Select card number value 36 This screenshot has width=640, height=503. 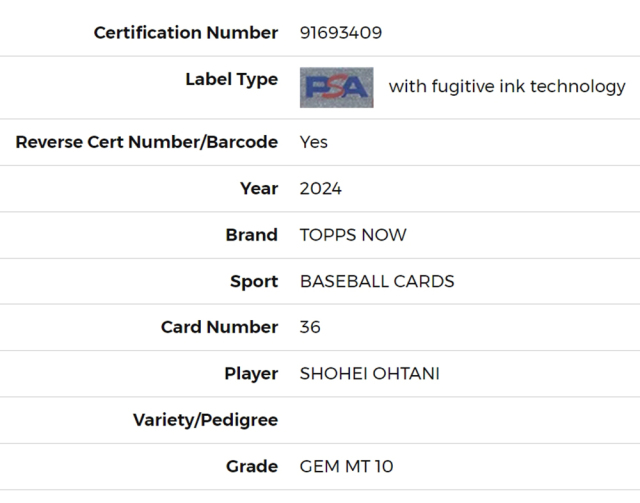pos(310,327)
